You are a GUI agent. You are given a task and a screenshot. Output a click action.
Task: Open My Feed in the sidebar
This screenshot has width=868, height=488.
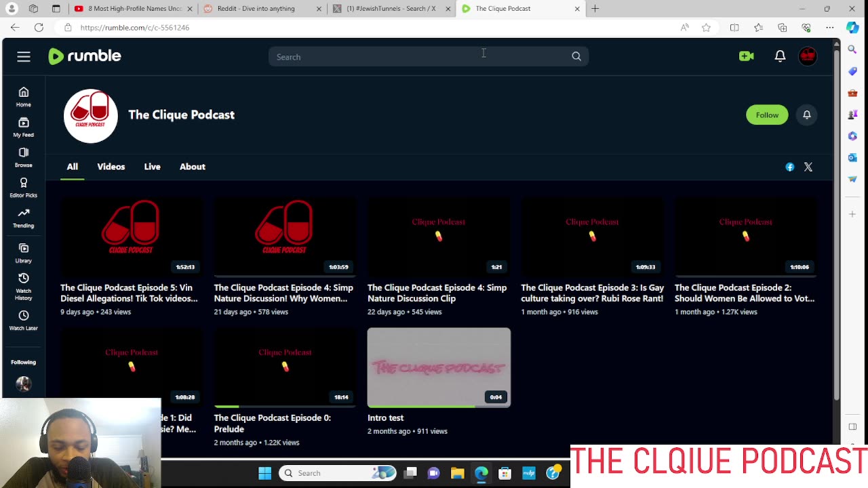click(x=24, y=127)
